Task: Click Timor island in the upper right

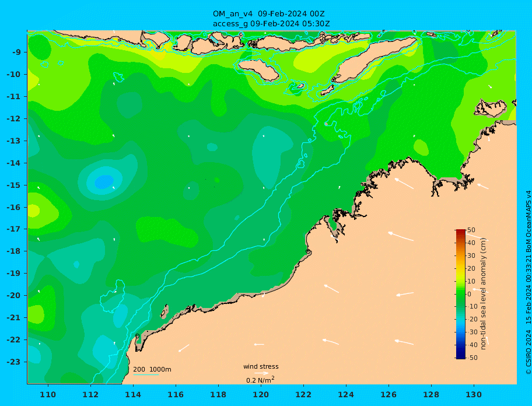Action: click(x=375, y=60)
